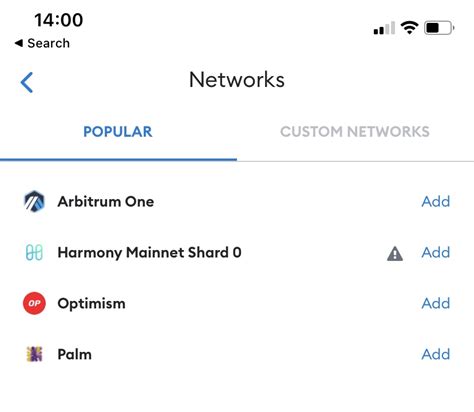Add the Arbitrum One network
The image size is (474, 412).
(436, 201)
